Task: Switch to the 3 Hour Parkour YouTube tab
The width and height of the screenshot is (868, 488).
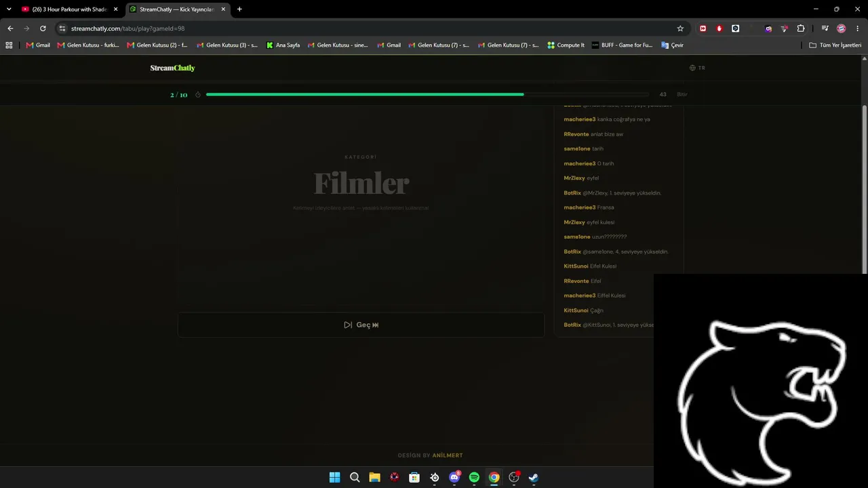Action: [70, 9]
